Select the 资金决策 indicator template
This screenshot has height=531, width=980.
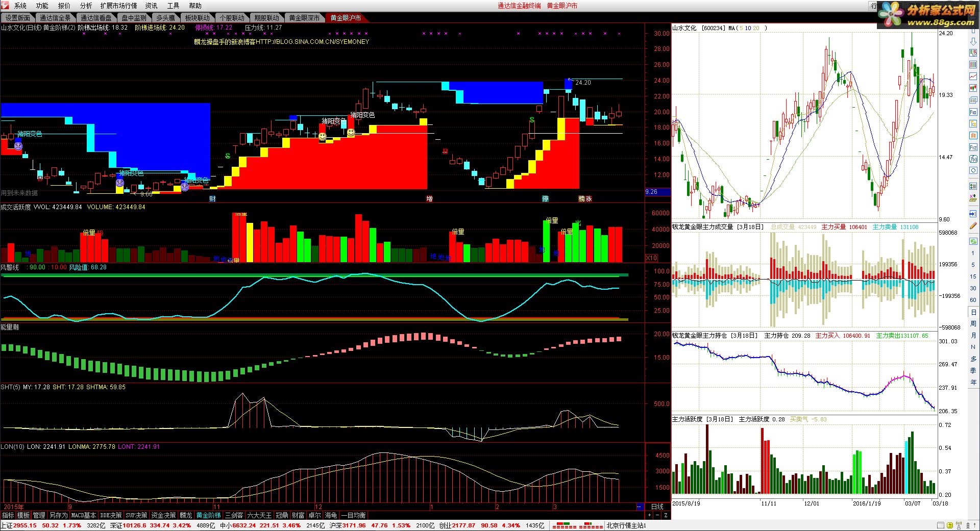point(163,515)
